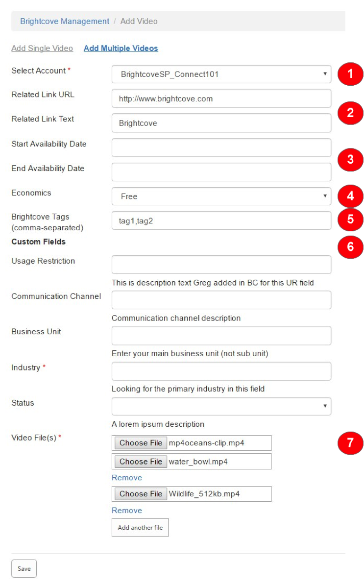This screenshot has height=588, width=364.
Task: Click Add another file button
Action: click(x=140, y=528)
